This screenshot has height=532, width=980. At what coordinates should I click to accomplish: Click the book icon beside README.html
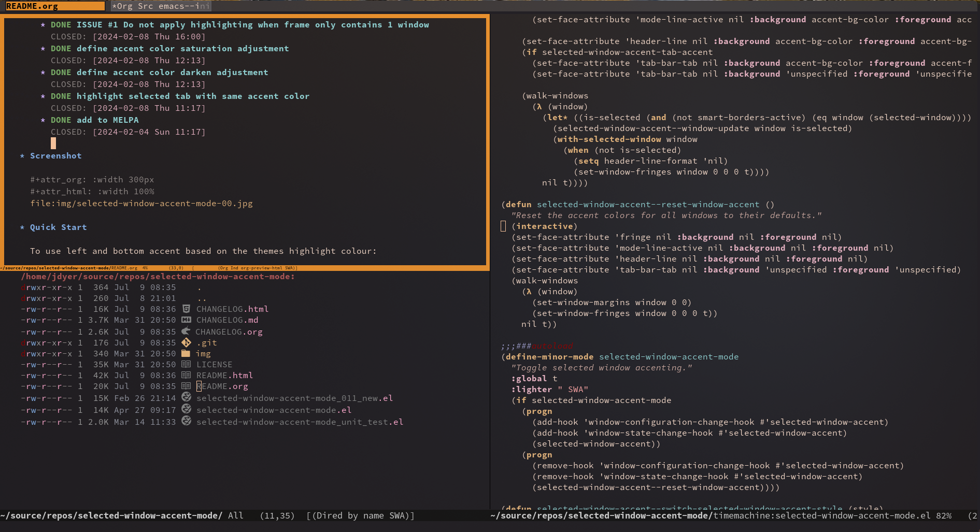coord(187,375)
